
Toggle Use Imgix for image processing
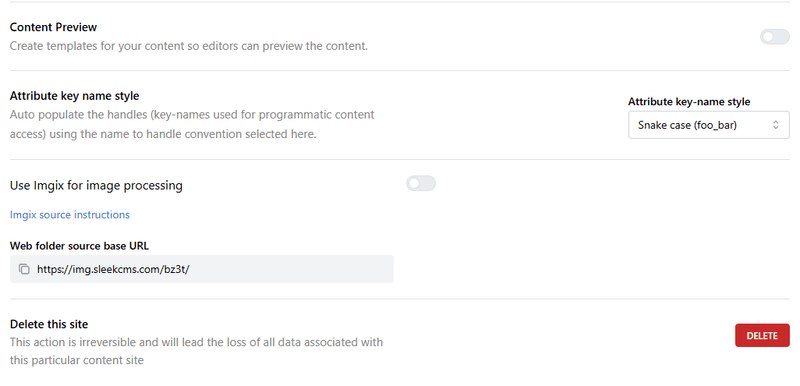(x=421, y=184)
